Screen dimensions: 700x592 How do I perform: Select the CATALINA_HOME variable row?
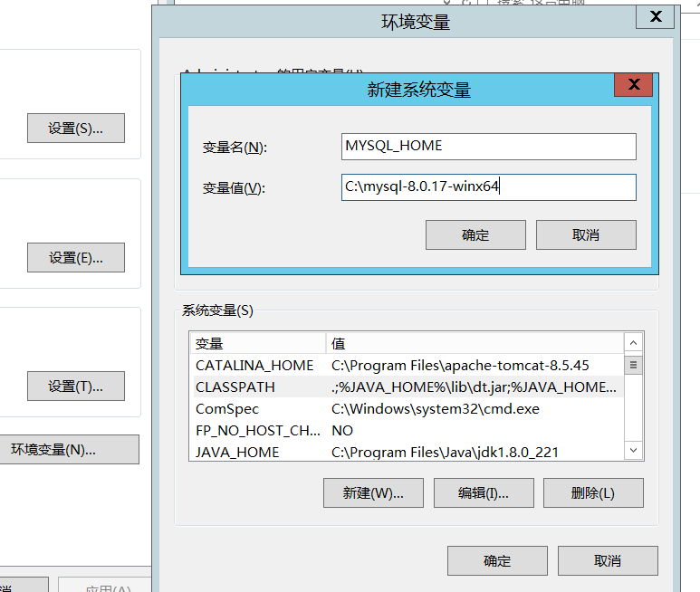tap(407, 366)
